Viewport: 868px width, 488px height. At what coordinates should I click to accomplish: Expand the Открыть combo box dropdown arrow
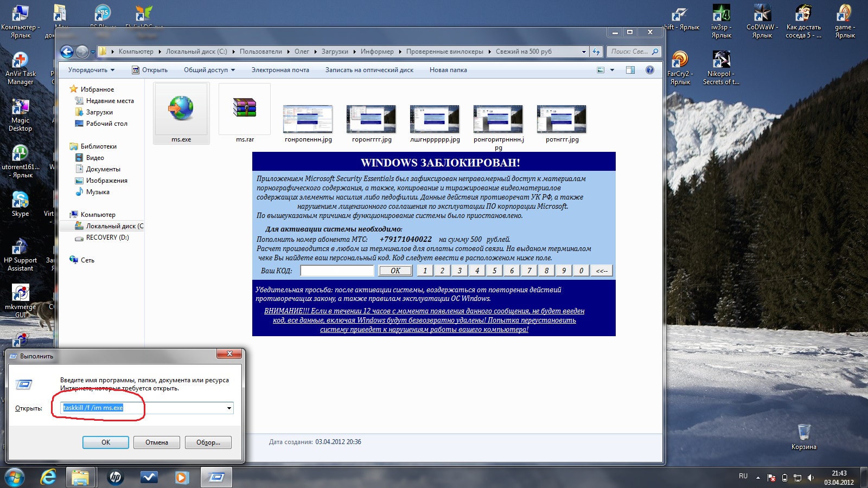[x=229, y=408]
